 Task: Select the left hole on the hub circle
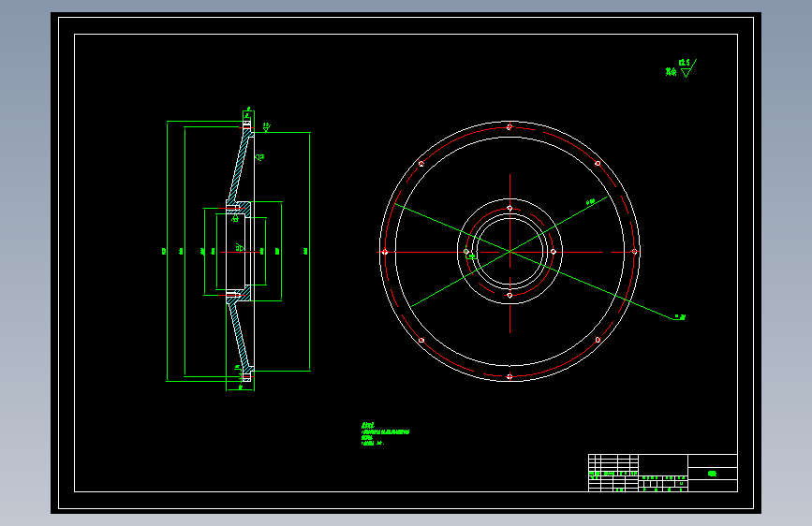(x=466, y=252)
